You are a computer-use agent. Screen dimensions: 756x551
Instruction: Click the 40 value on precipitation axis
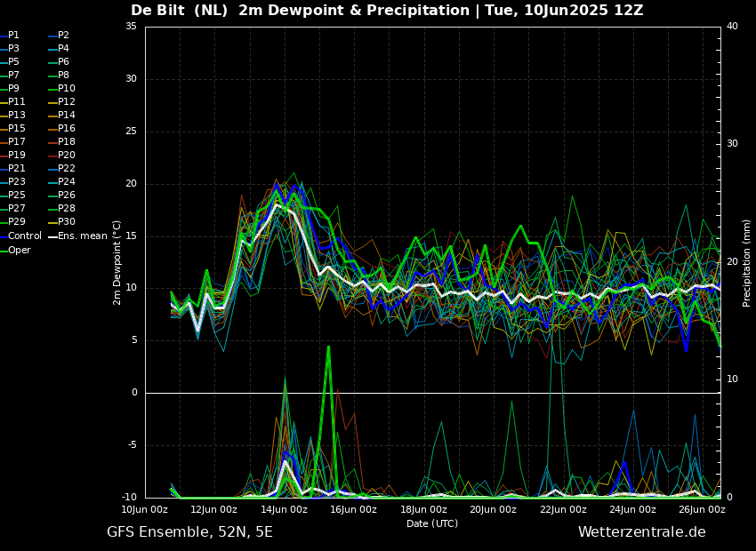[x=732, y=27]
